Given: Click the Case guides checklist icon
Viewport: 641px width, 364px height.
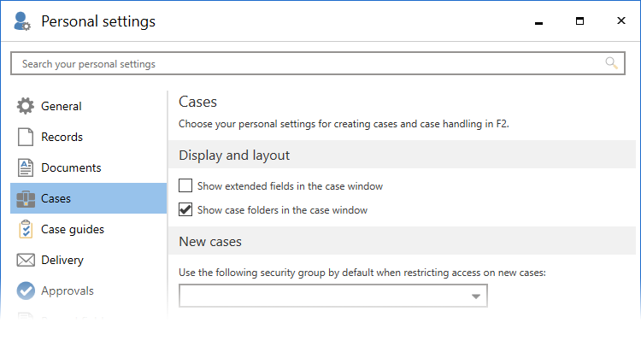Looking at the screenshot, I should coord(26,230).
